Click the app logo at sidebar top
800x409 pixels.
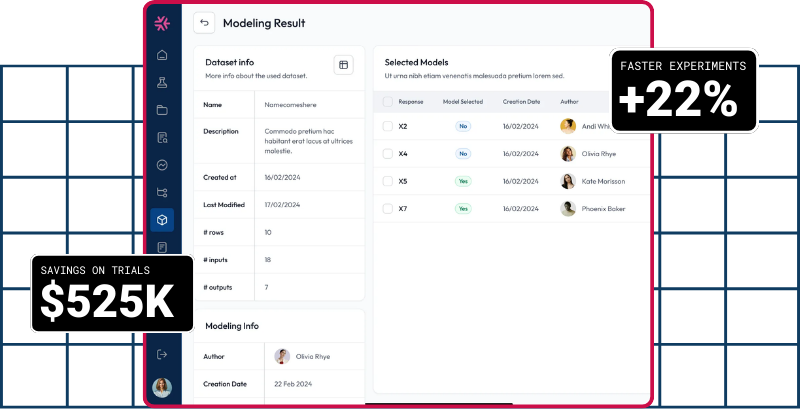[162, 23]
